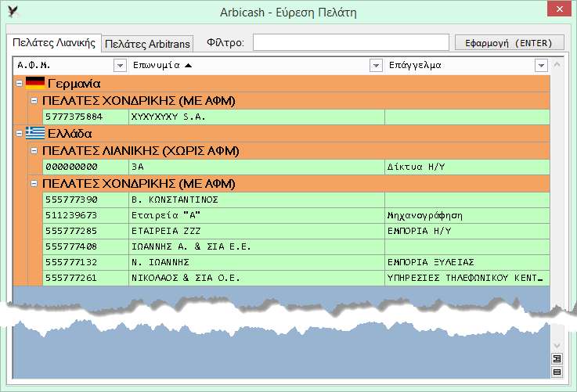Collapse ΠΕΛΑΤΕΣ ΛΙΑΝΙΚΗΣ (ΧΩΡΙΣ ΑΦΜ) group
577x392 pixels.
tap(34, 150)
